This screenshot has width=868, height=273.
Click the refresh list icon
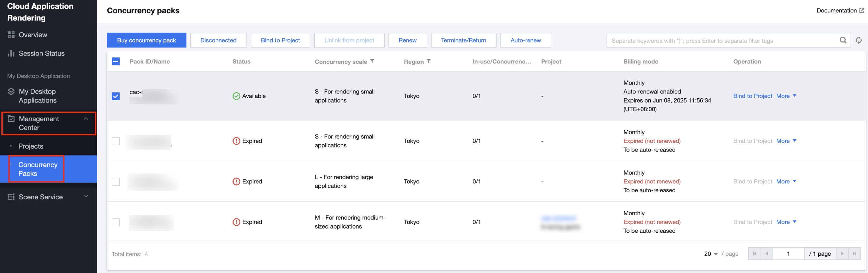tap(859, 40)
